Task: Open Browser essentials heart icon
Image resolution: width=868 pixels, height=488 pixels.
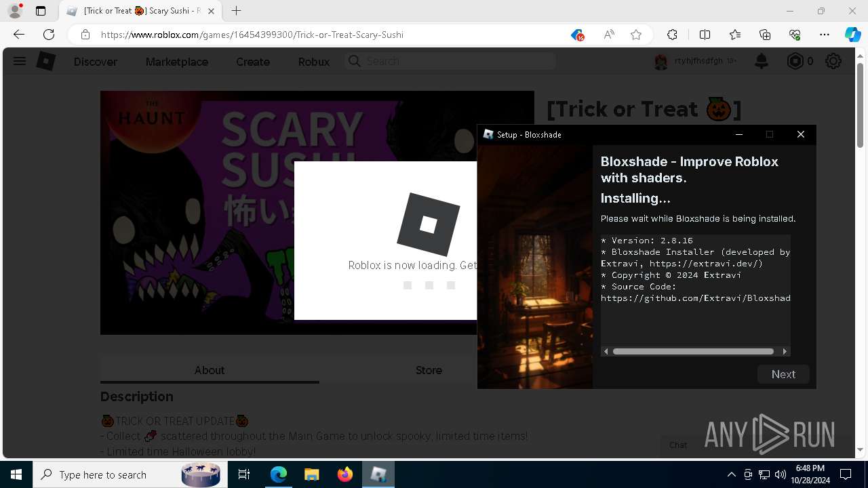Action: [x=795, y=35]
